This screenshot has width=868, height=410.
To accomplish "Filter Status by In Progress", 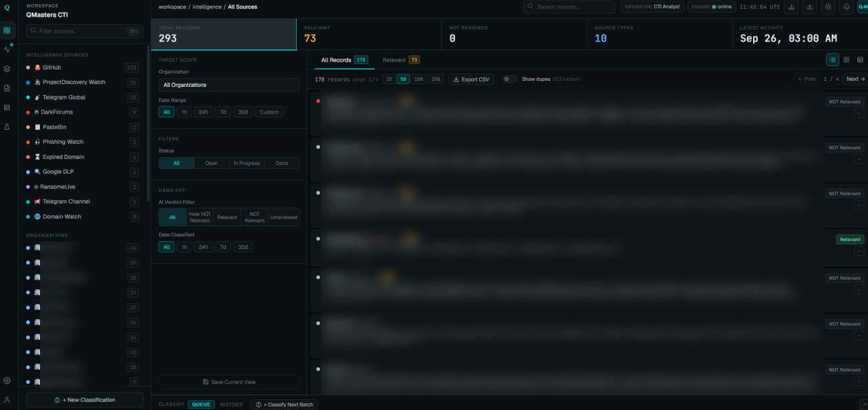I will point(247,163).
